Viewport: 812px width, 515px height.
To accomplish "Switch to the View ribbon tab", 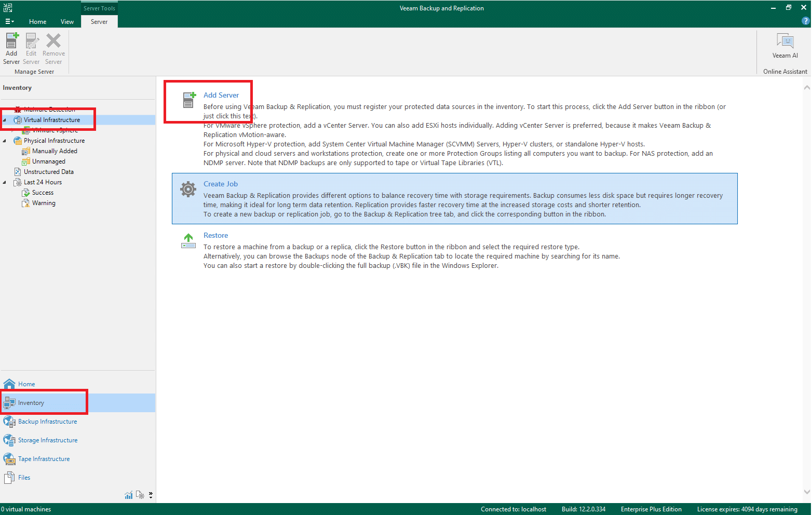I will (x=67, y=22).
